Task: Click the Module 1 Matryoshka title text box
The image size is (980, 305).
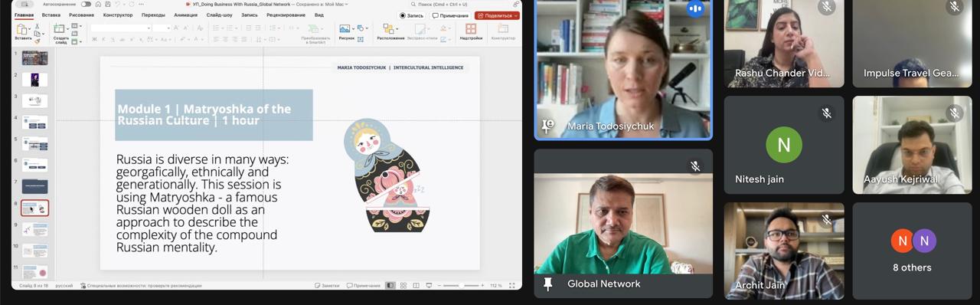Action: coord(214,115)
